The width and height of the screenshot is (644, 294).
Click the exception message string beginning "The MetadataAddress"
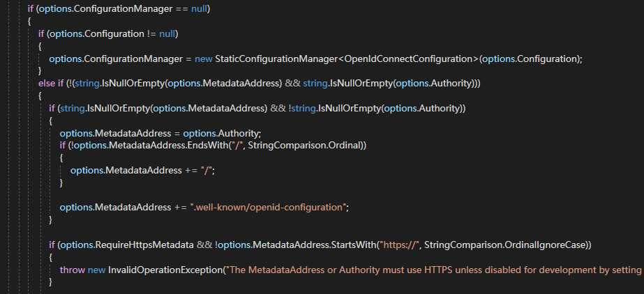coord(433,269)
